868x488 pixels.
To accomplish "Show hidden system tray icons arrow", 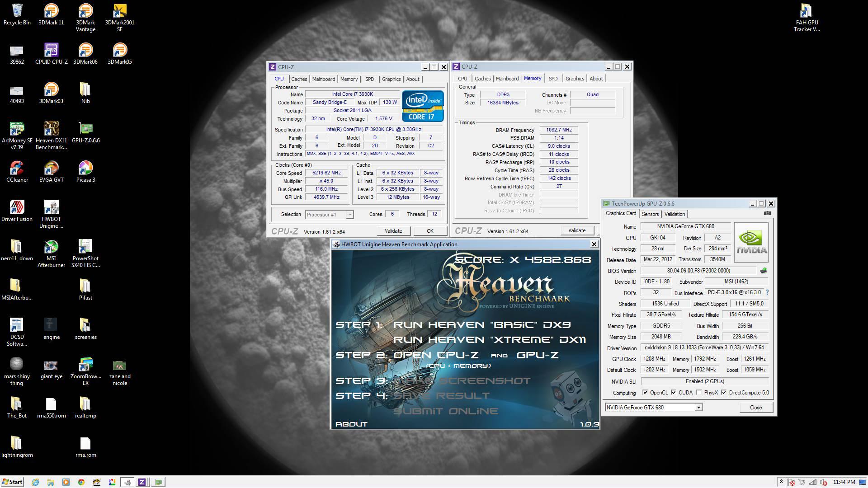I will 781,482.
